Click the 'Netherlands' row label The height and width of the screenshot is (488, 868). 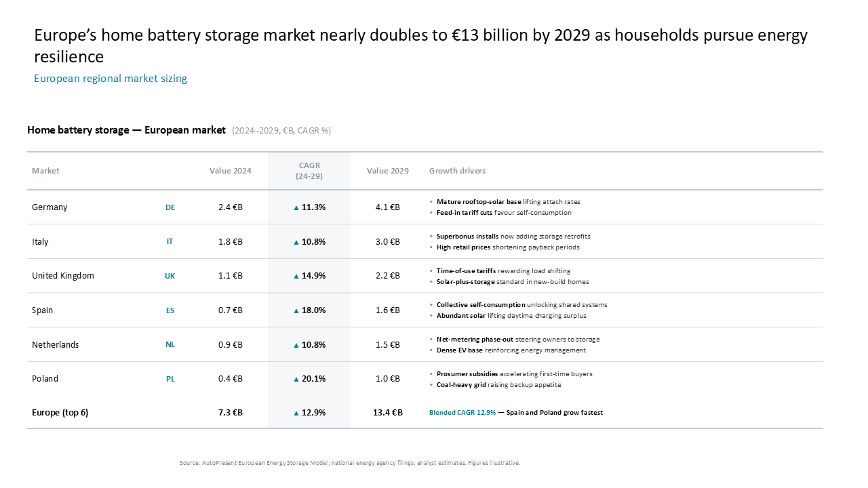click(56, 345)
